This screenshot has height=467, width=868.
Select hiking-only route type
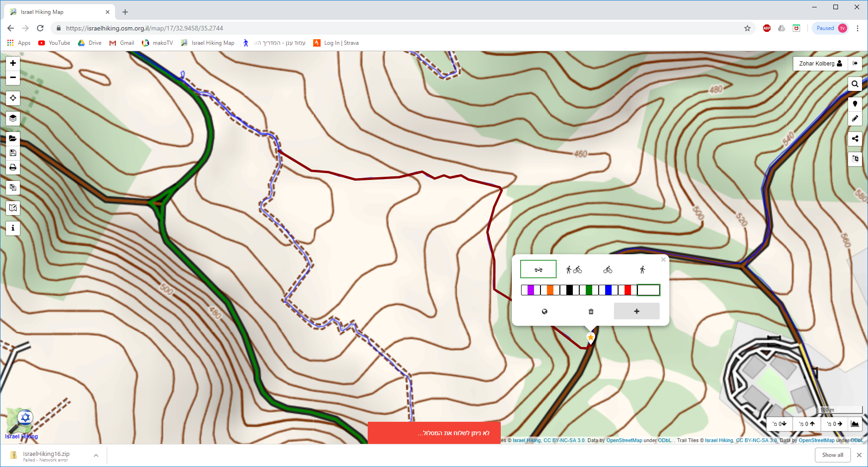tap(642, 269)
